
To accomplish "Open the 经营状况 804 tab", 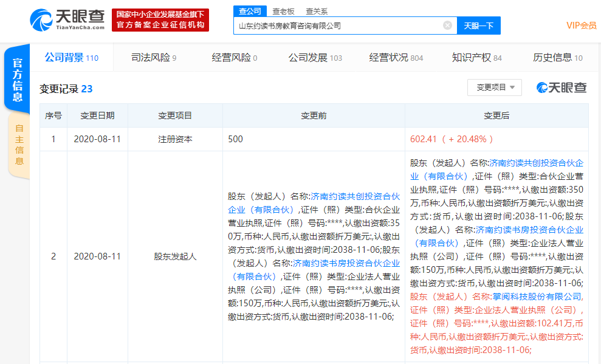I will click(396, 58).
